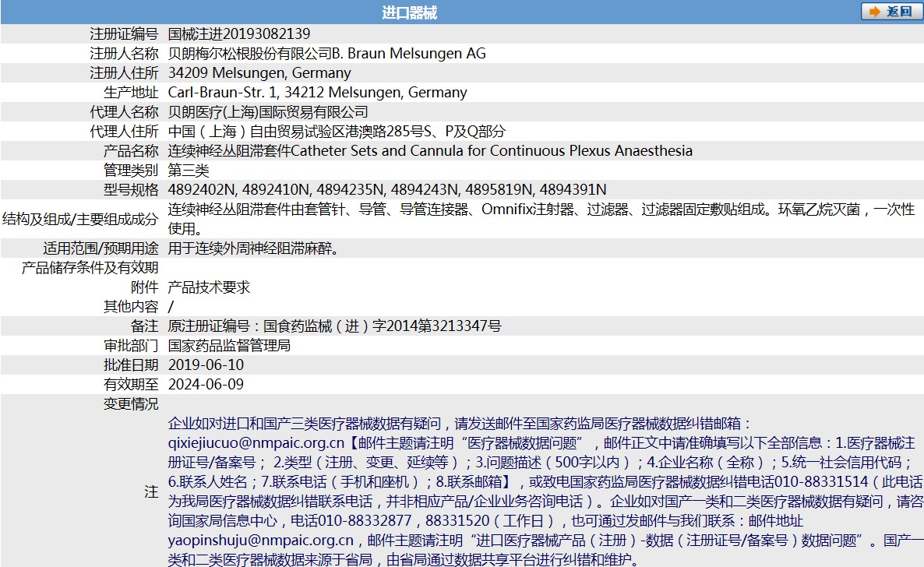Click approval date 2019-06-10

206,364
